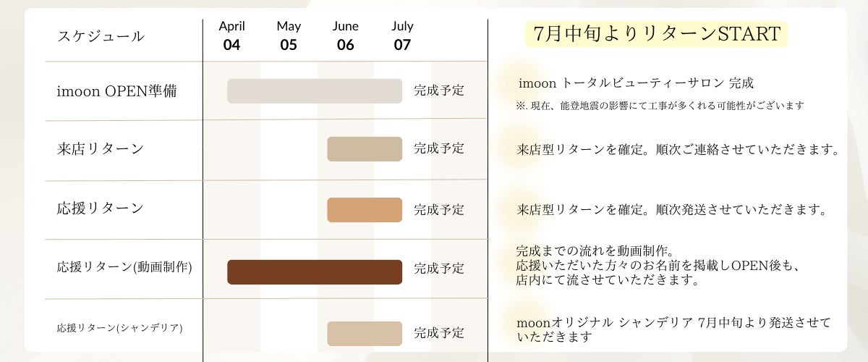
Task: Click 完成予定 label beside the dark brown bar
Action: click(439, 269)
